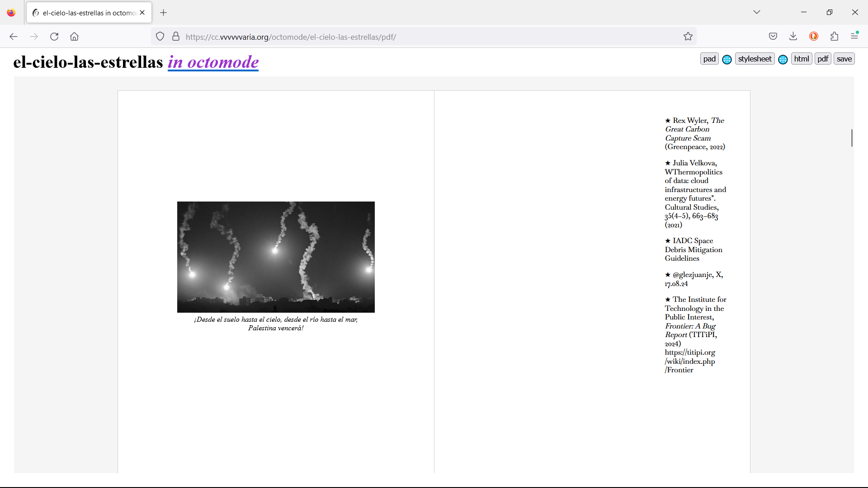Open a new tab with plus

coord(164,13)
